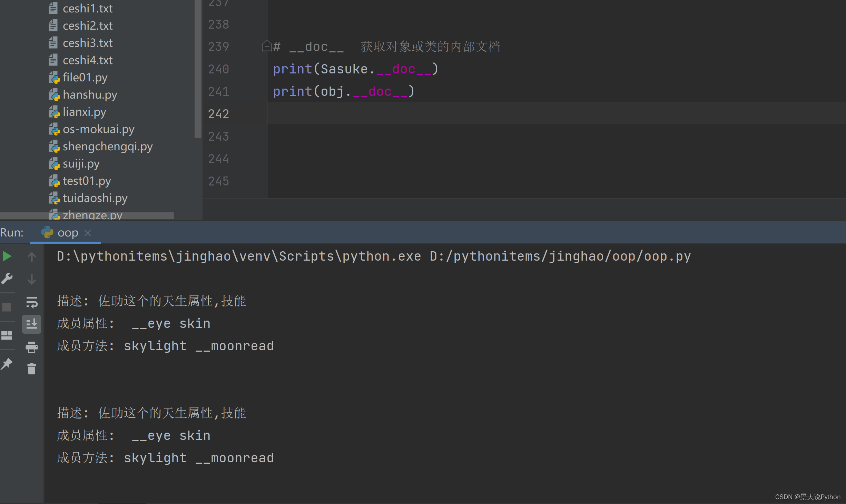Open run configuration wrench settings
This screenshot has height=504, width=846.
coord(7,279)
